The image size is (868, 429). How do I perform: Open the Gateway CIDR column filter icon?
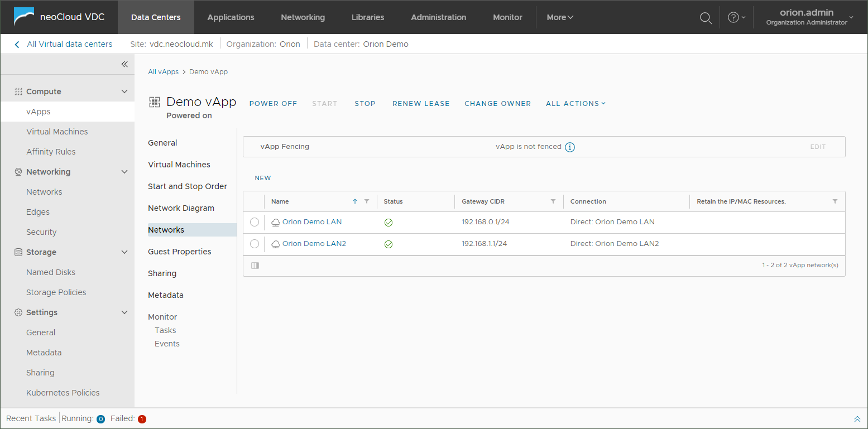click(x=553, y=201)
